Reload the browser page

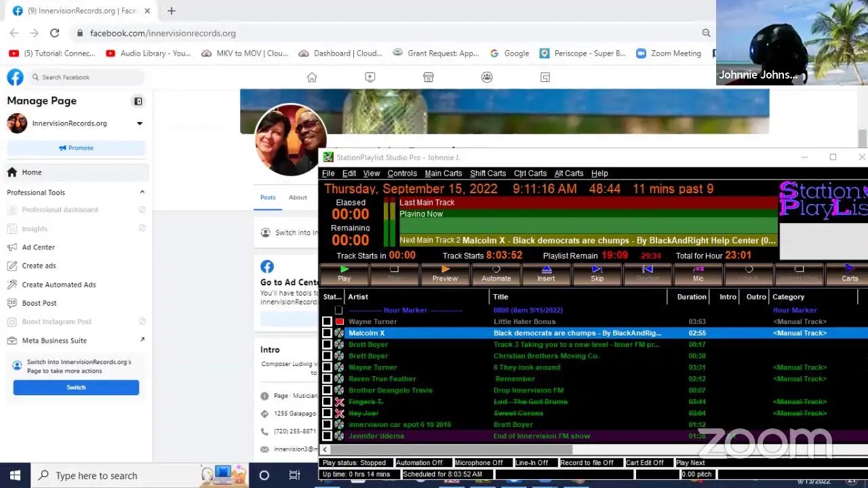(54, 33)
